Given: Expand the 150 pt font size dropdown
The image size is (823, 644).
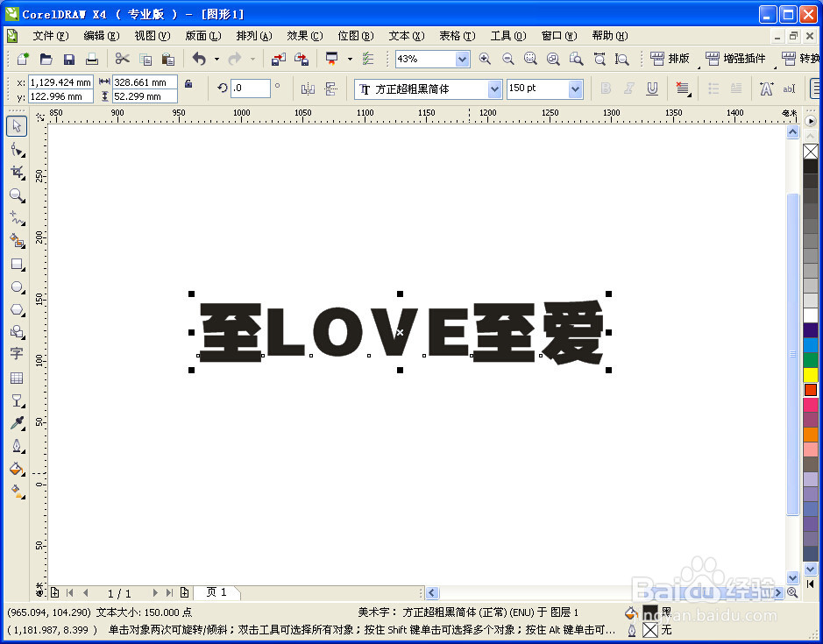Looking at the screenshot, I should pyautogui.click(x=574, y=88).
